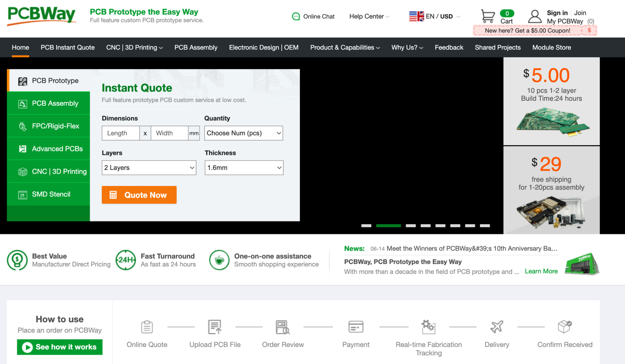Open the Choose Num (pcs) quantity dropdown
The width and height of the screenshot is (625, 364).
click(x=243, y=133)
